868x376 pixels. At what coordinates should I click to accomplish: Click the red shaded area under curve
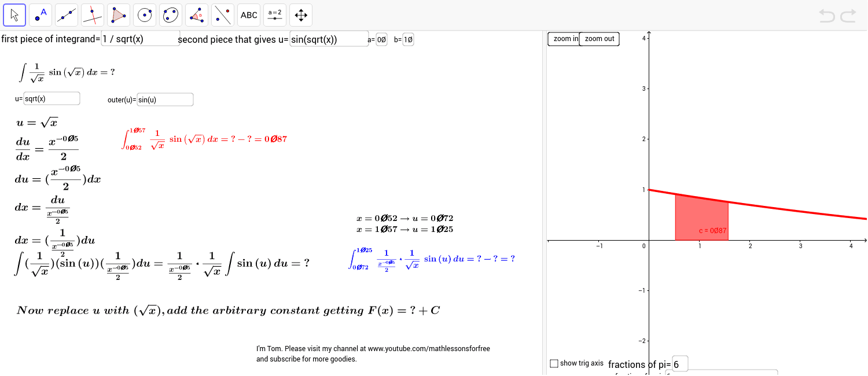click(x=701, y=217)
